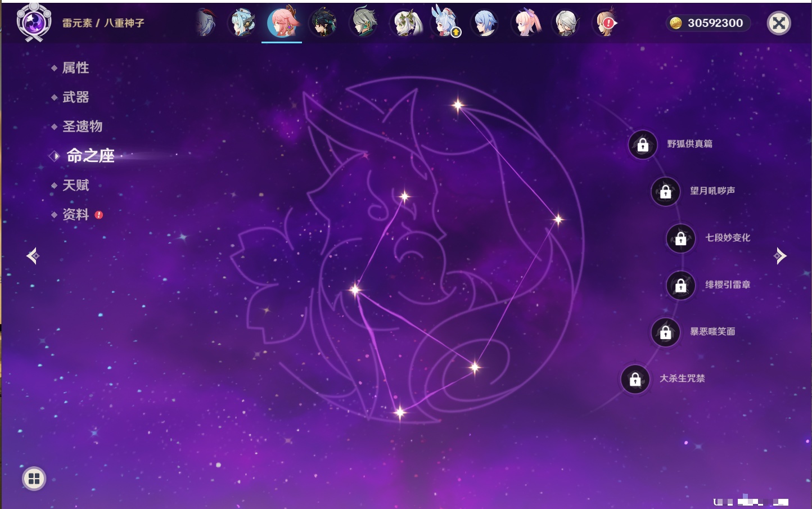Click the Mora balance 30592300
The image size is (812, 509).
coord(708,23)
